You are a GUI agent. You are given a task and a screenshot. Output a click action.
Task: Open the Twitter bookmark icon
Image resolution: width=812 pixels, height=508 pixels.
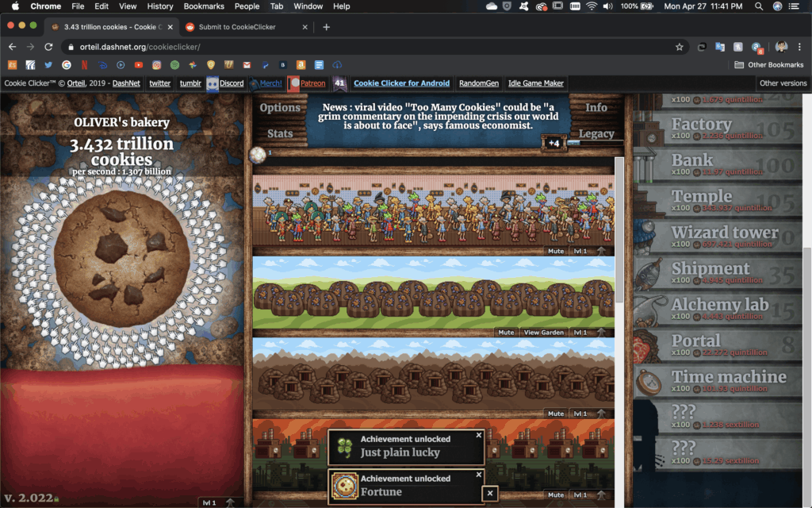(x=48, y=65)
